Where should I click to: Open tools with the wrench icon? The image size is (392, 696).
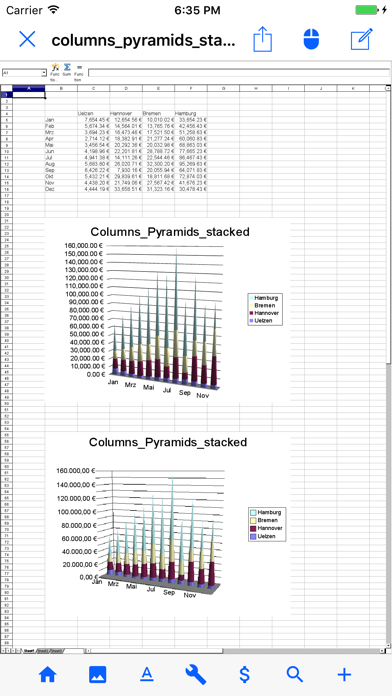(x=196, y=675)
